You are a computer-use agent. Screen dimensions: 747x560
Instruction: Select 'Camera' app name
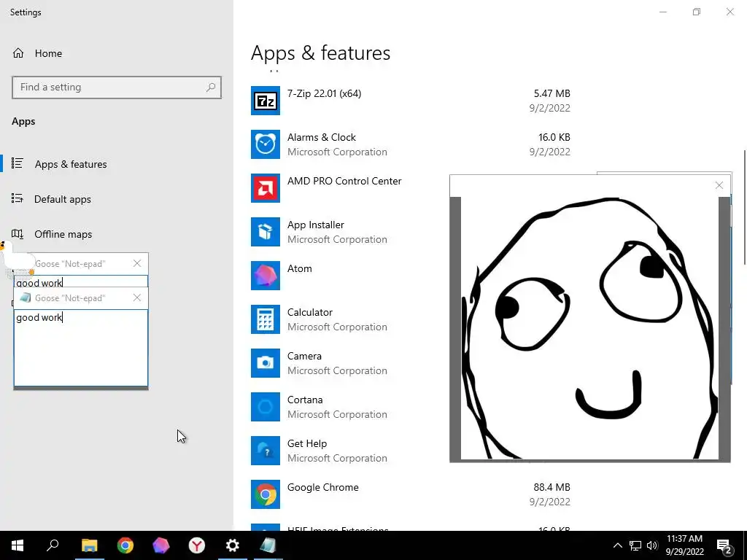304,356
